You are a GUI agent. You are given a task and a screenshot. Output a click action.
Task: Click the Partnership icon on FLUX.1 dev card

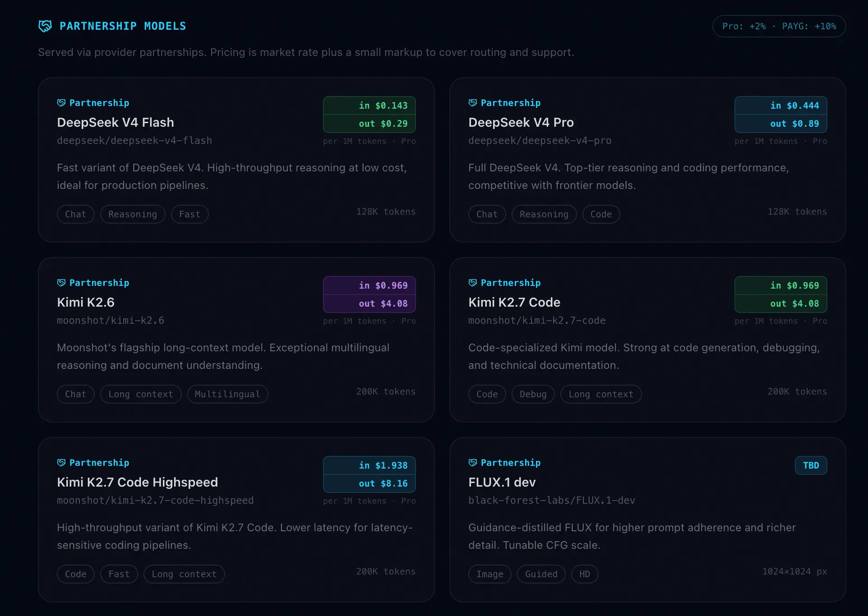click(473, 463)
